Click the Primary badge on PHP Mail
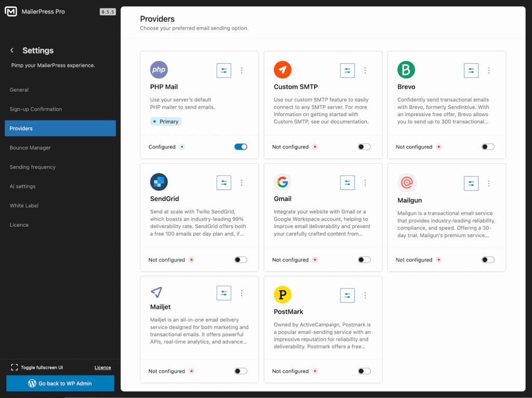This screenshot has height=398, width=532. (x=166, y=121)
